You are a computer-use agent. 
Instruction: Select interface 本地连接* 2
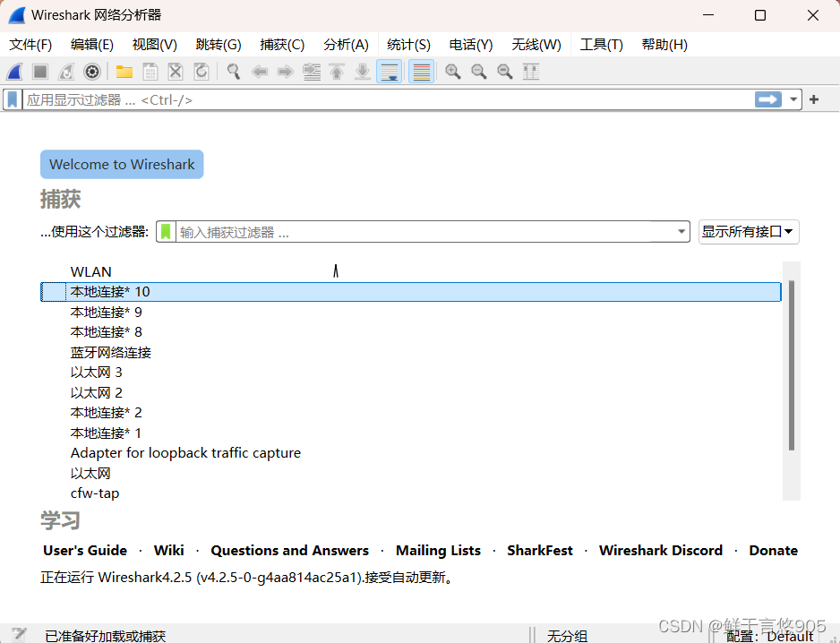click(411, 413)
